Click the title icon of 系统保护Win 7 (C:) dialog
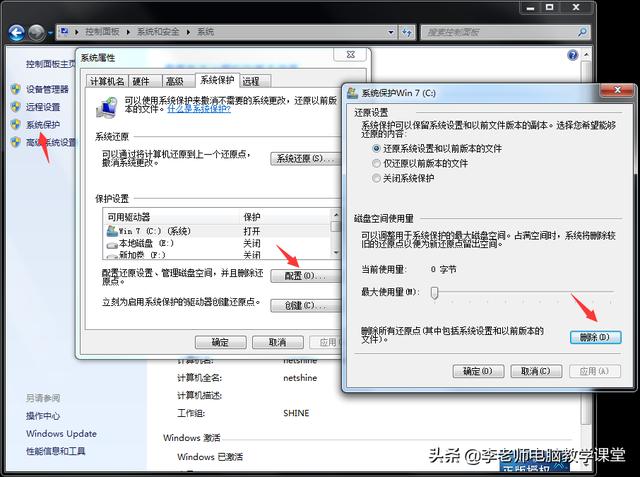Image resolution: width=640 pixels, height=477 pixels. coord(352,93)
